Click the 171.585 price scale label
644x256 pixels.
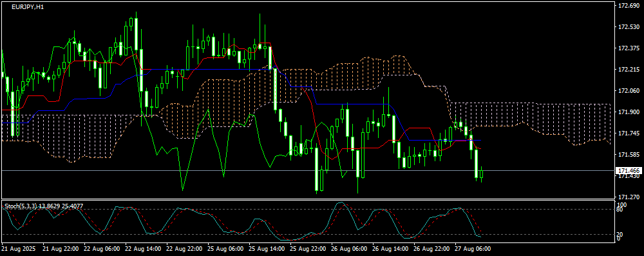click(629, 155)
